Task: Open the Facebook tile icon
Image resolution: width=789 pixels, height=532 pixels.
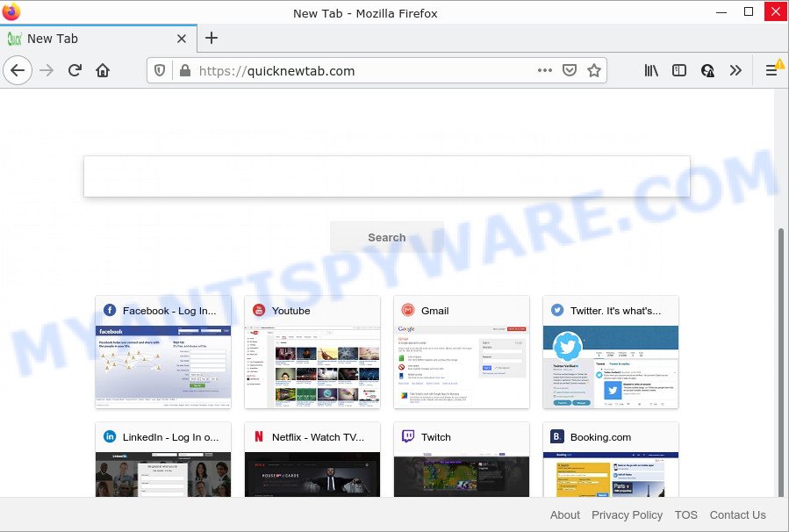Action: tap(110, 310)
